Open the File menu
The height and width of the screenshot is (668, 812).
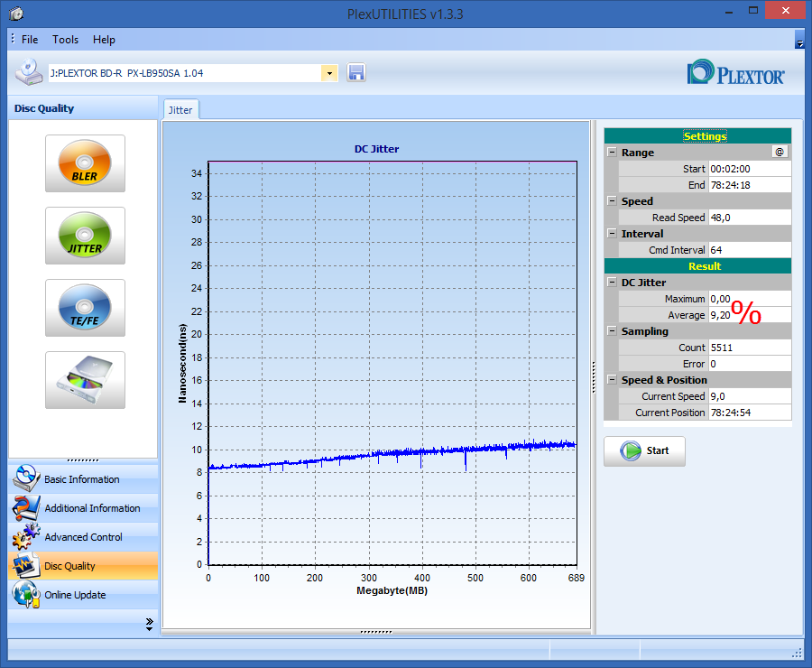pos(30,40)
